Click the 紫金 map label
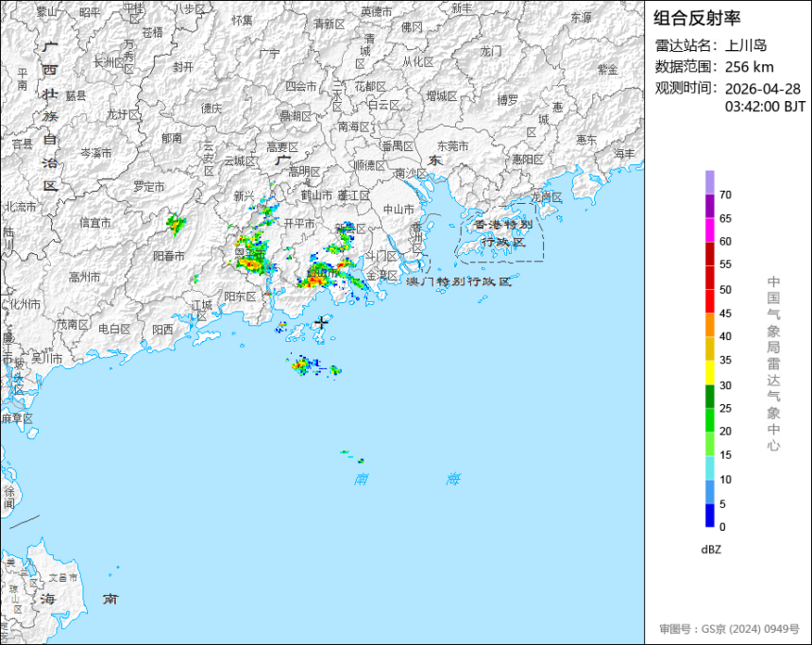 click(608, 69)
